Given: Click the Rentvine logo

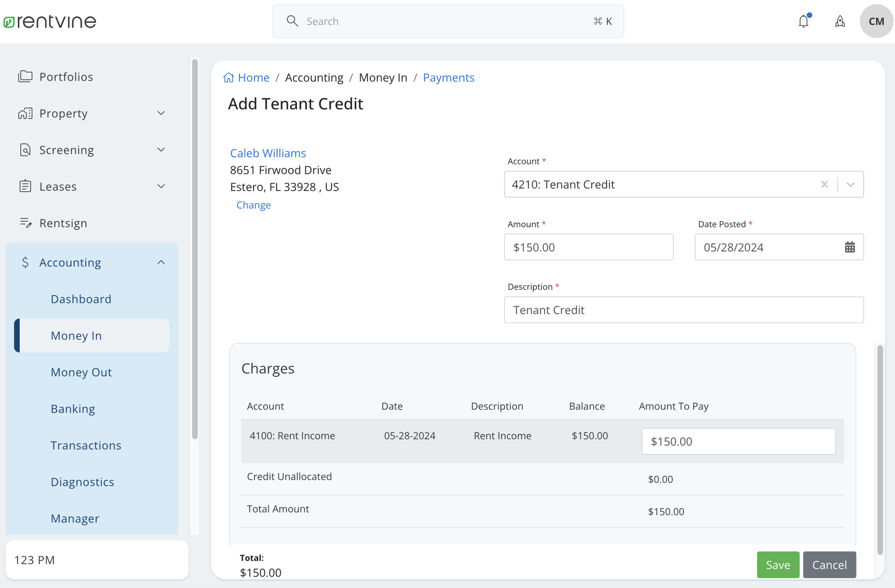Looking at the screenshot, I should (x=49, y=21).
